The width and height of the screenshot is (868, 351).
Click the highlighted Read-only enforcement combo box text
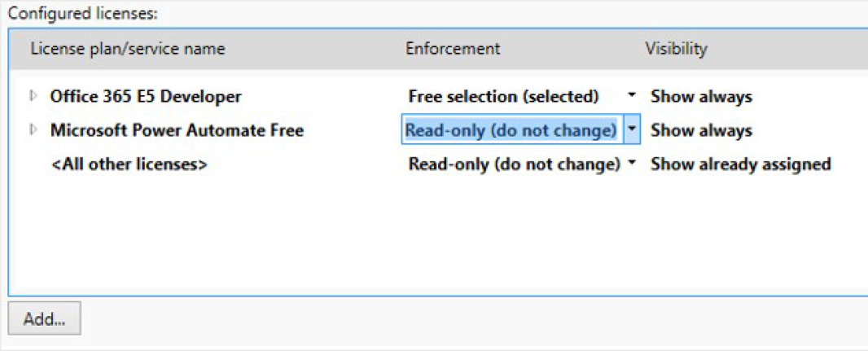pyautogui.click(x=511, y=129)
